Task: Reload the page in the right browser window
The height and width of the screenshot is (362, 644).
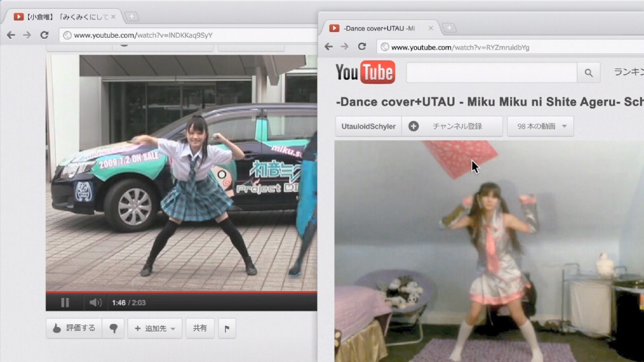Action: tap(362, 47)
